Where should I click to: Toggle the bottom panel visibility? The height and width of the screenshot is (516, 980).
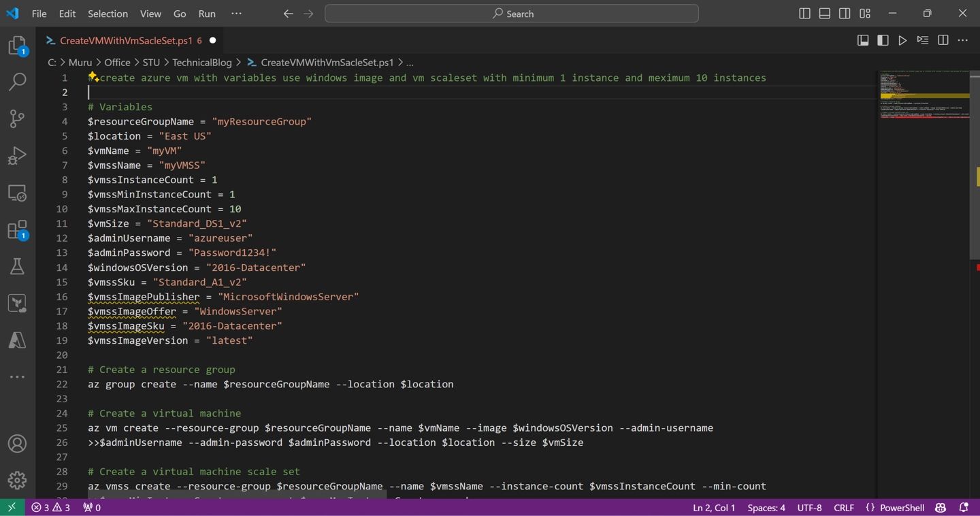[824, 14]
